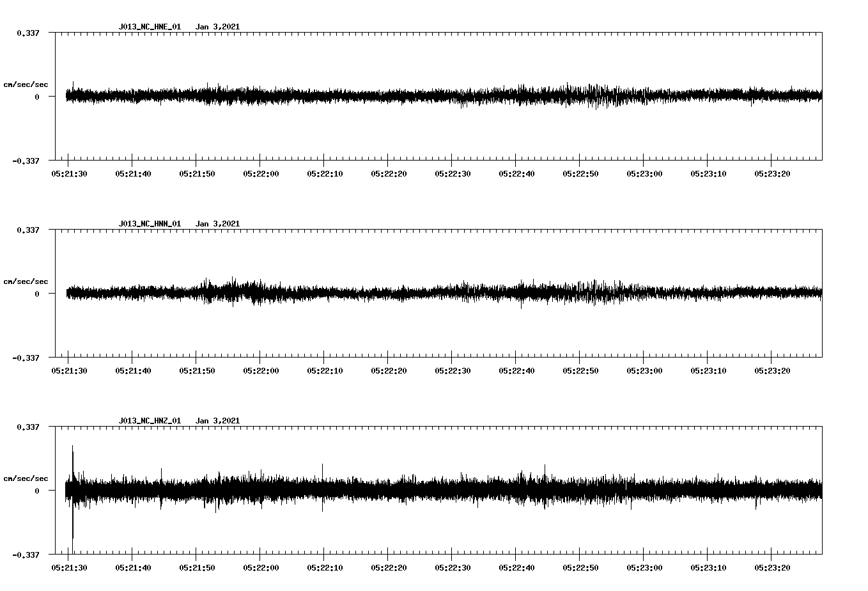The image size is (868, 591).
Task: Select the J013_NC_HNN_01 channel title
Action: click(149, 223)
